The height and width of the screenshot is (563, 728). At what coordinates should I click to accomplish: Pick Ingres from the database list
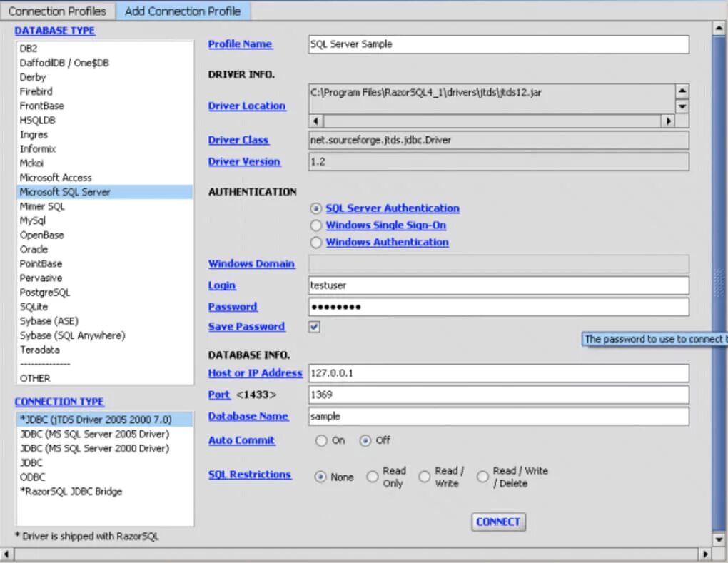point(104,135)
